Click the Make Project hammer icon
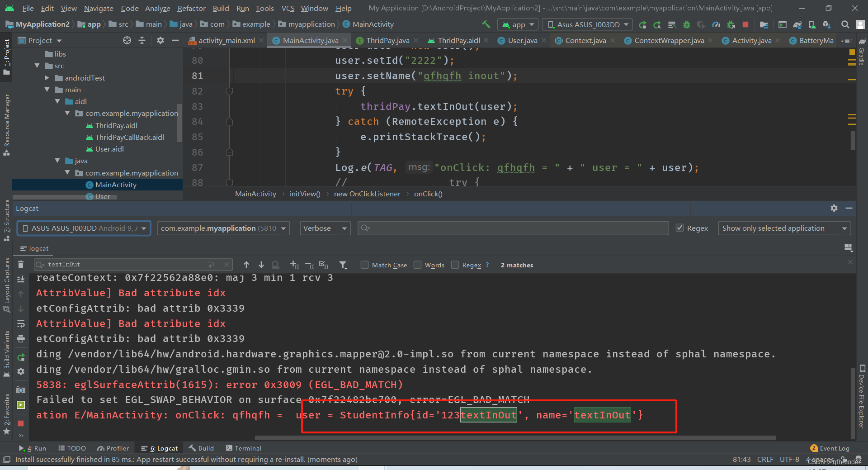 click(x=486, y=24)
